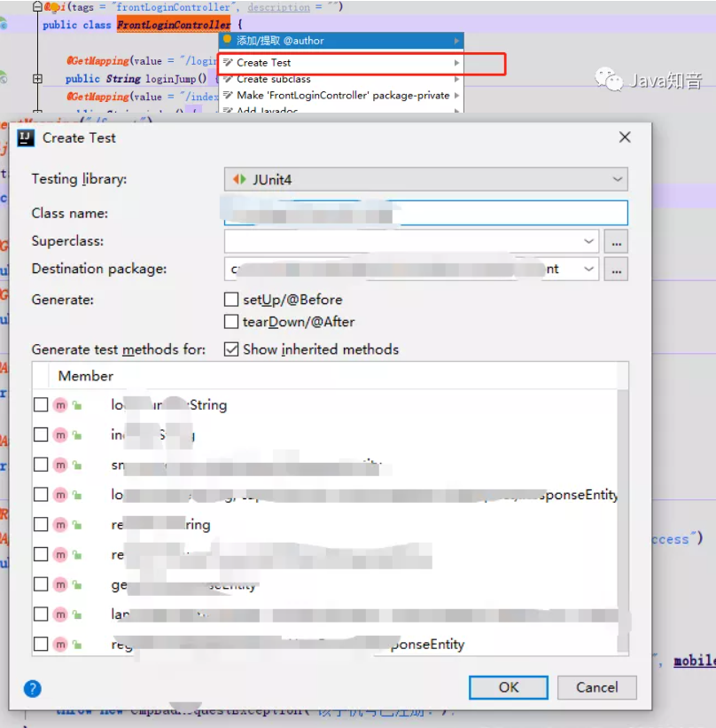
Task: Check the member row ending in 'sponseEntity' near the scrollbar
Action: click(x=41, y=495)
